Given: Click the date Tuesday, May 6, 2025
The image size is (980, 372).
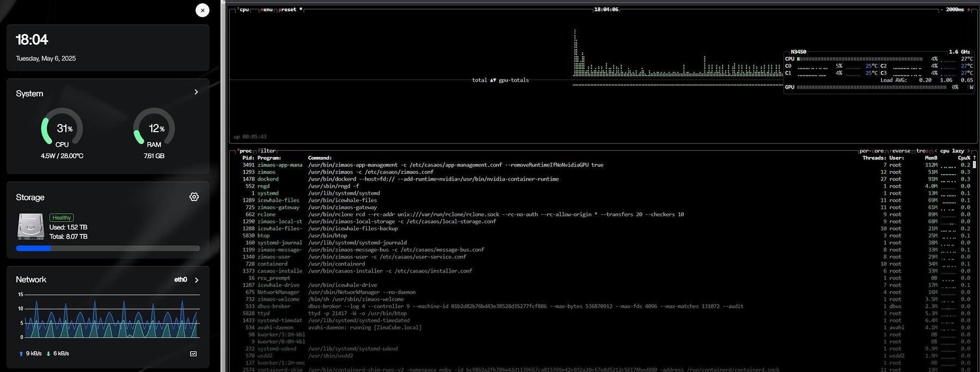Looking at the screenshot, I should click(x=46, y=59).
